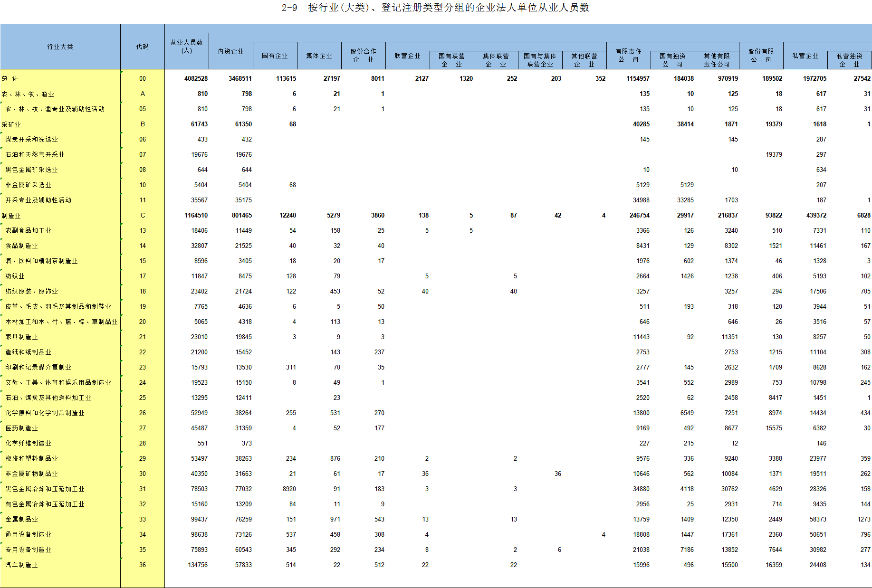Screen dimensions: 872x588
Task: Click the value 3468511 in total row
Action: coord(240,78)
